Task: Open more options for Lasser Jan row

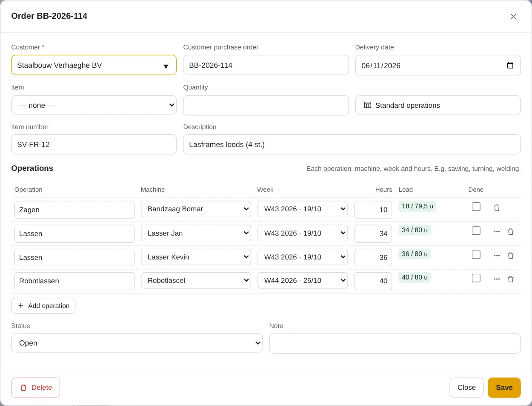Action: click(x=497, y=232)
